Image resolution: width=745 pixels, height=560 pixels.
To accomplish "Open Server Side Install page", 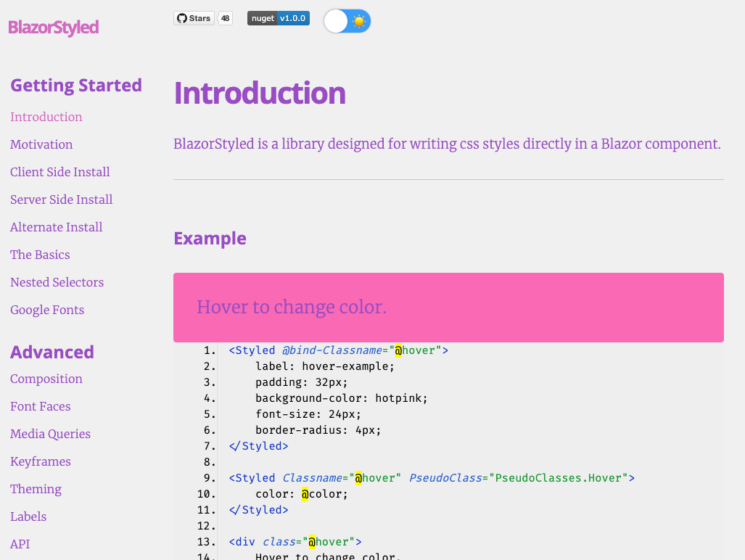I will pos(61,199).
